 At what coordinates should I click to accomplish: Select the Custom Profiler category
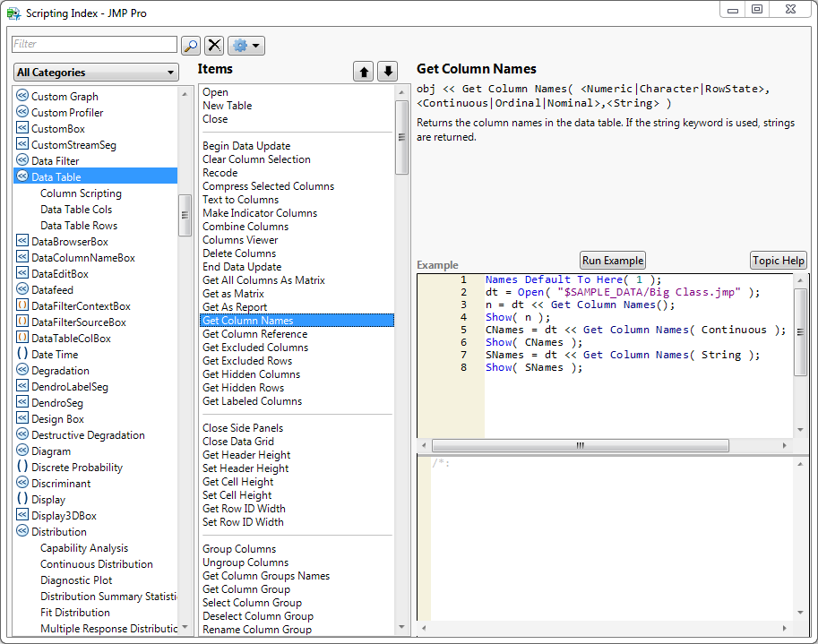(65, 112)
